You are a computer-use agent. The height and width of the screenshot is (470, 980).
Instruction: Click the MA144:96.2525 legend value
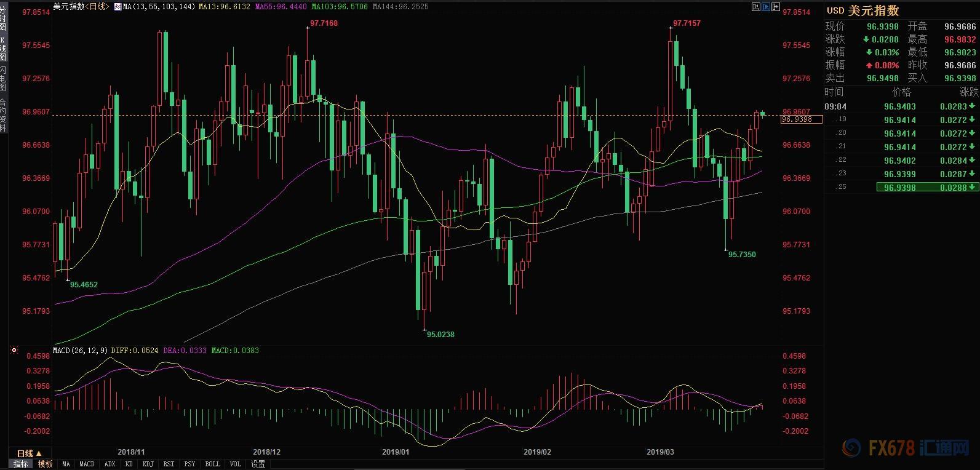(400, 7)
